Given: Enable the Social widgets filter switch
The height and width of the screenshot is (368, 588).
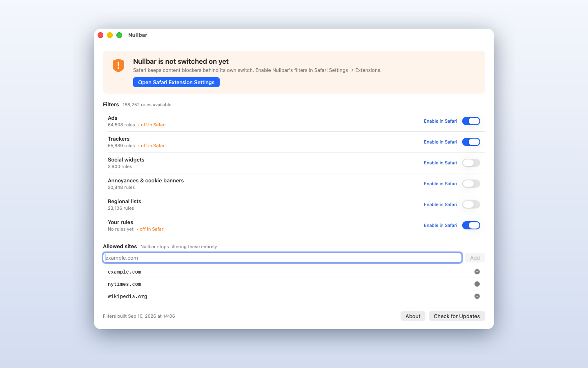Looking at the screenshot, I should click(x=471, y=163).
